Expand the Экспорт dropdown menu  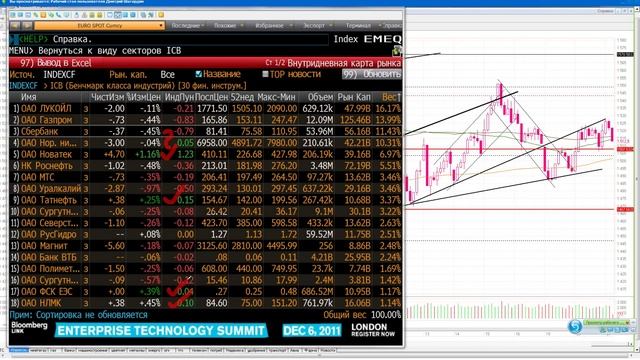(x=317, y=26)
